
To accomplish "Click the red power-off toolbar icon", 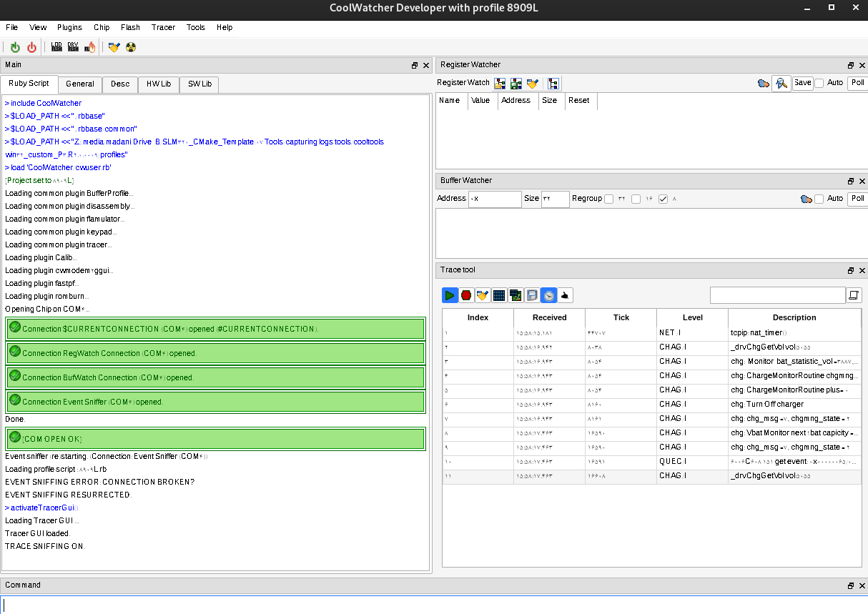I will point(31,47).
